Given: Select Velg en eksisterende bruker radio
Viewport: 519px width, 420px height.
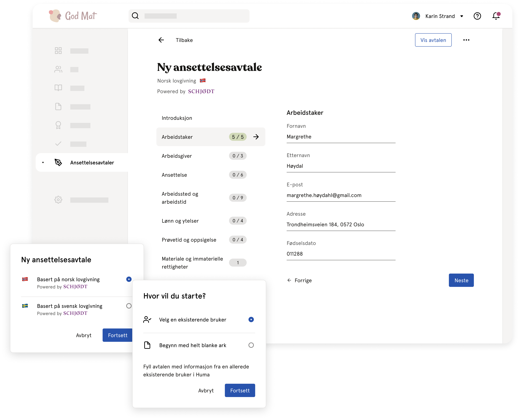Looking at the screenshot, I should click(251, 320).
